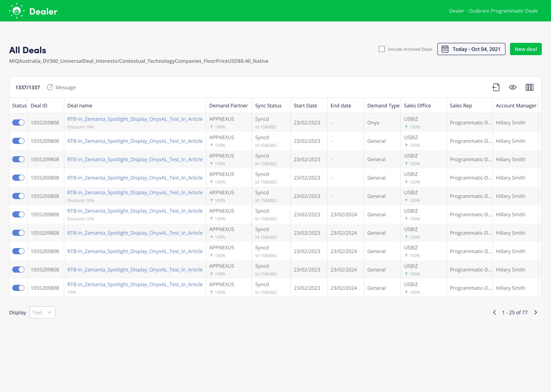Click the Deal name column header
The height and width of the screenshot is (392, 551).
pyautogui.click(x=80, y=106)
